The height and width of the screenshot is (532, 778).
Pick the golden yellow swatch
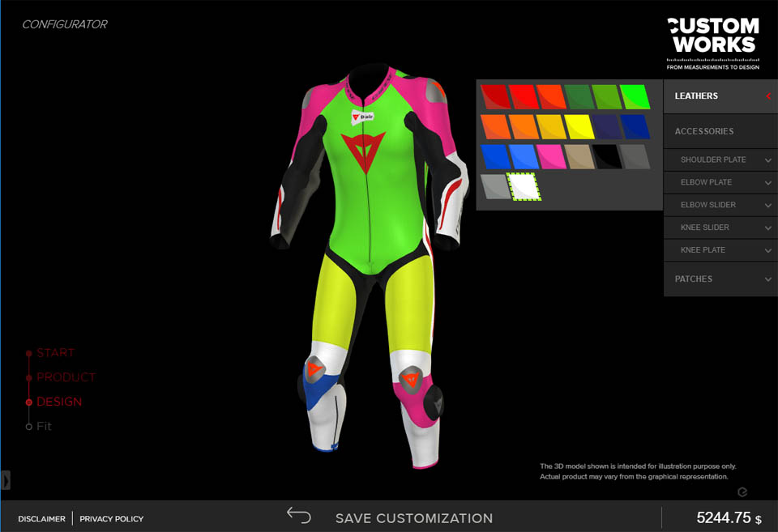(x=551, y=127)
